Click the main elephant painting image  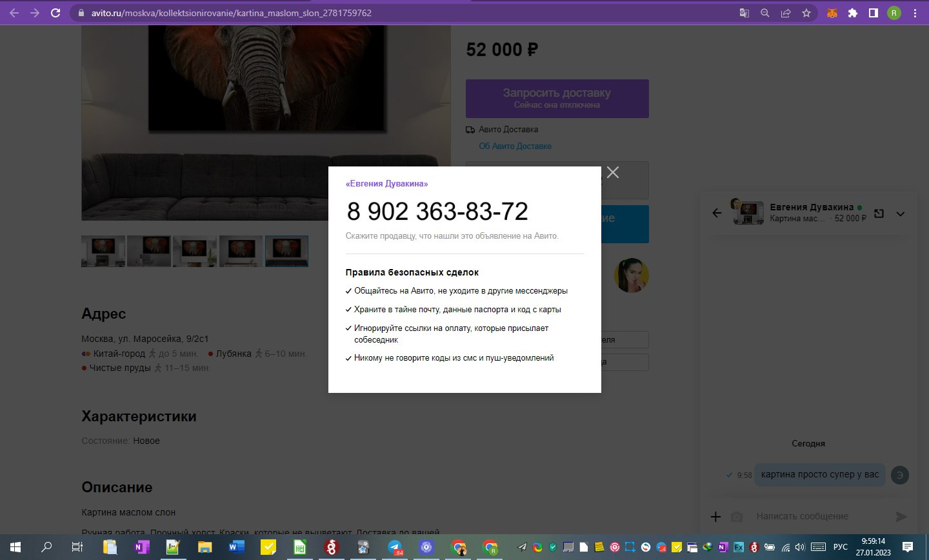click(x=266, y=123)
